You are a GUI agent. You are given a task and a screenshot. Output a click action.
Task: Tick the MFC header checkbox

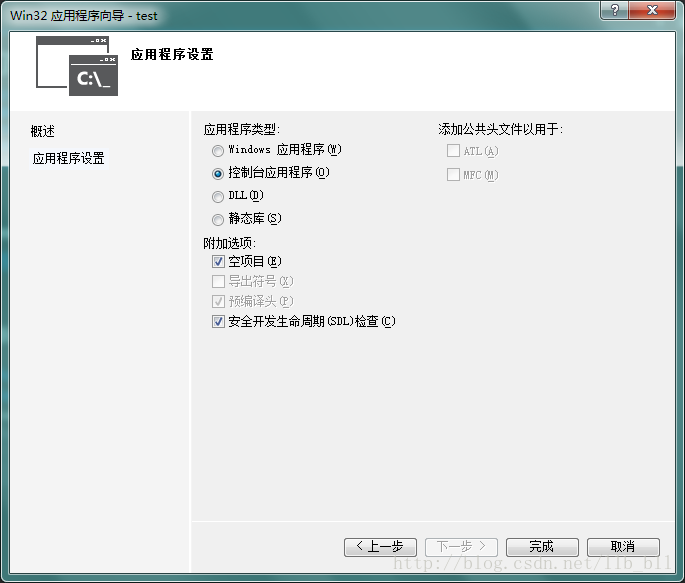(453, 175)
